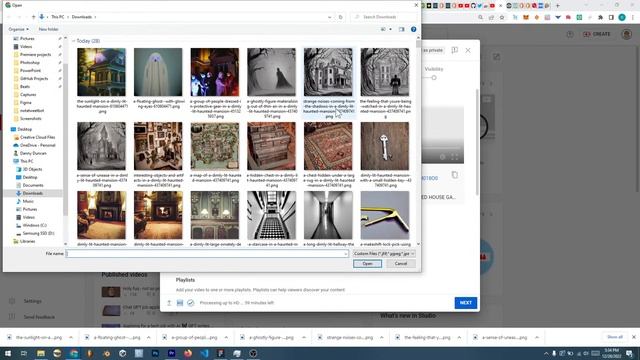
Task: Open Send feedback in YouTube Studio sidebar
Action: (39, 317)
